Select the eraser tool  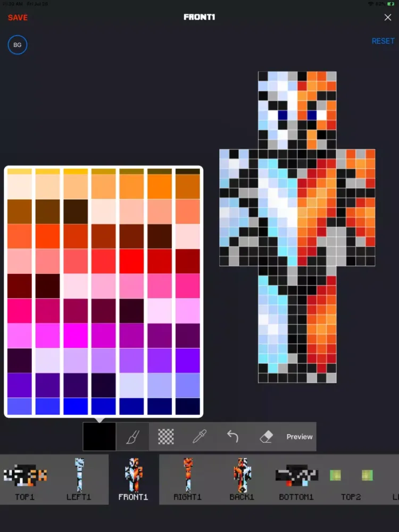[267, 437]
